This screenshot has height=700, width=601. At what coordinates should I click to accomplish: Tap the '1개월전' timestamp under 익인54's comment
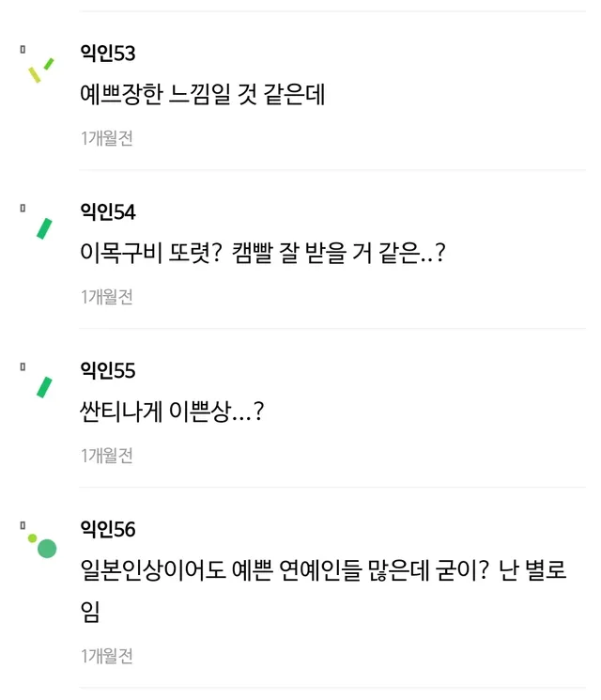coord(106,297)
